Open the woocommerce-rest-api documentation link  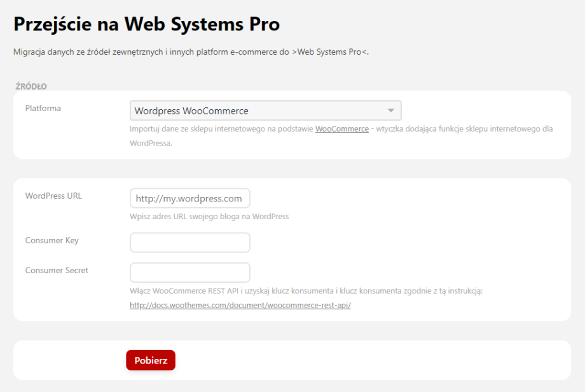[x=240, y=305]
